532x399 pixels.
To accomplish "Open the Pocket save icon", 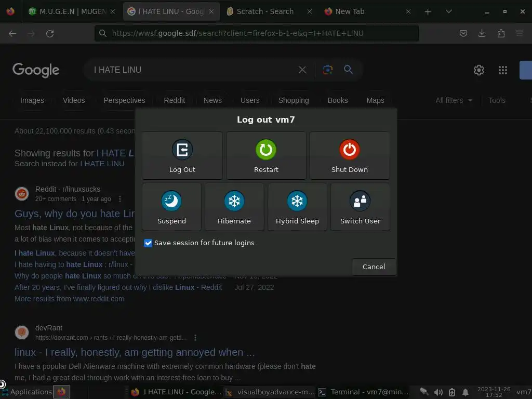I will click(x=463, y=33).
